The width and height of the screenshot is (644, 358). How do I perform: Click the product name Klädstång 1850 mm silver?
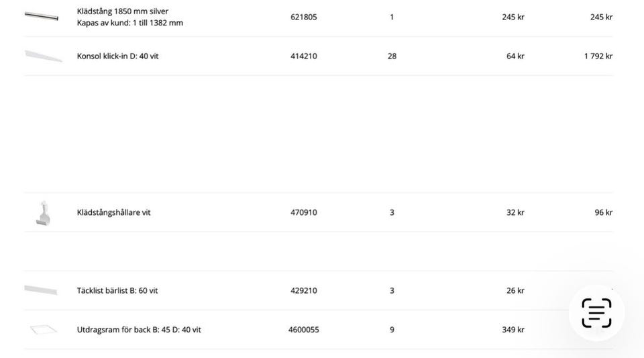[x=123, y=11]
